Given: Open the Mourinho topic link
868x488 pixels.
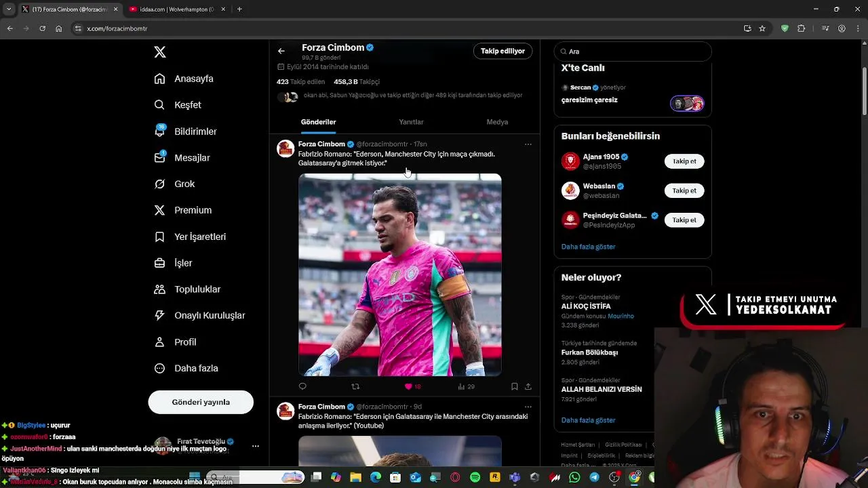Looking at the screenshot, I should tap(620, 316).
